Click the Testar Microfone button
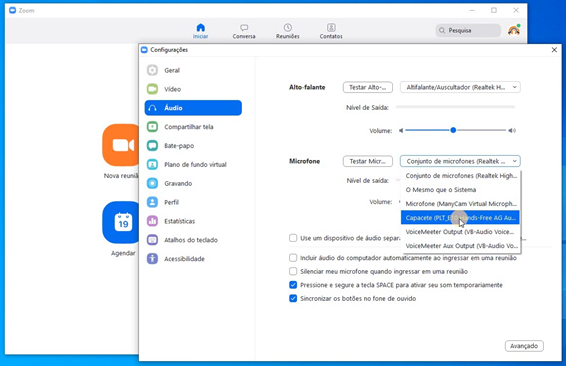This screenshot has width=566, height=366. (367, 161)
